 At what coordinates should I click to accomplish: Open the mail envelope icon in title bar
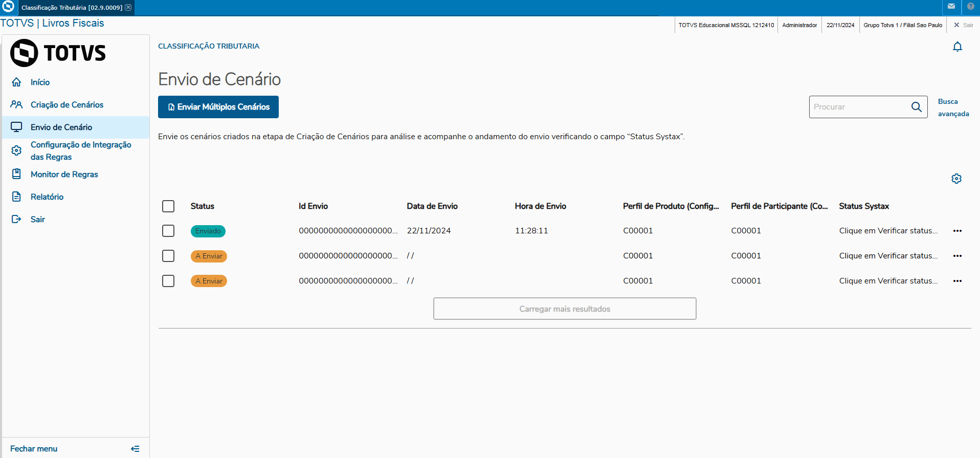(x=951, y=7)
